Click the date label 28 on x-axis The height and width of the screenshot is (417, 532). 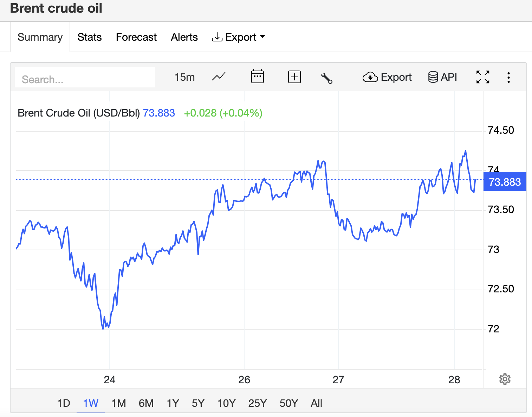click(x=454, y=380)
